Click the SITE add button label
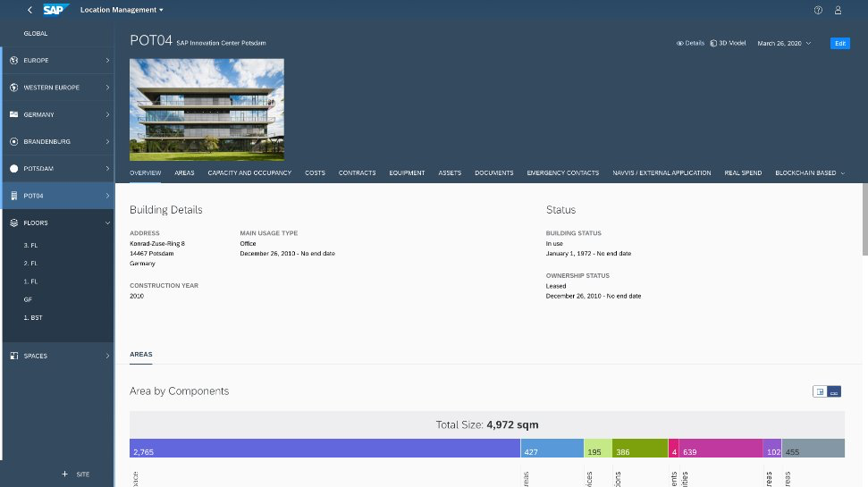Viewport: 868px width, 487px height. pos(83,474)
